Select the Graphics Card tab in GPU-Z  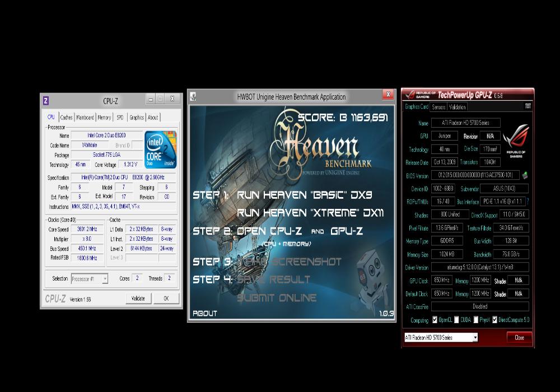tap(417, 107)
